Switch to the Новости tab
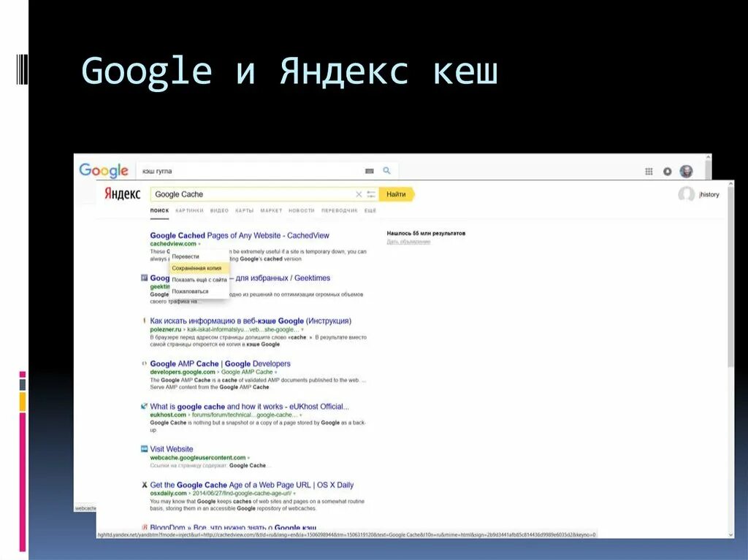Image resolution: width=748 pixels, height=560 pixels. click(x=302, y=210)
